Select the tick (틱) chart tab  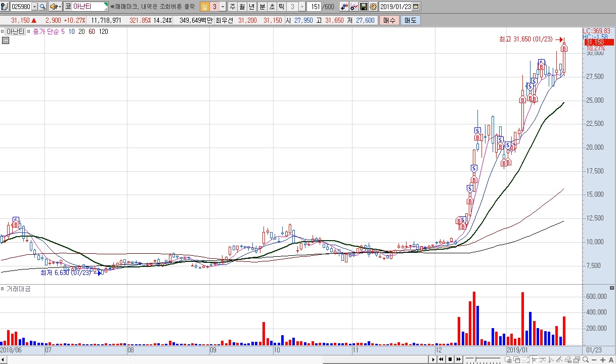[x=281, y=7]
